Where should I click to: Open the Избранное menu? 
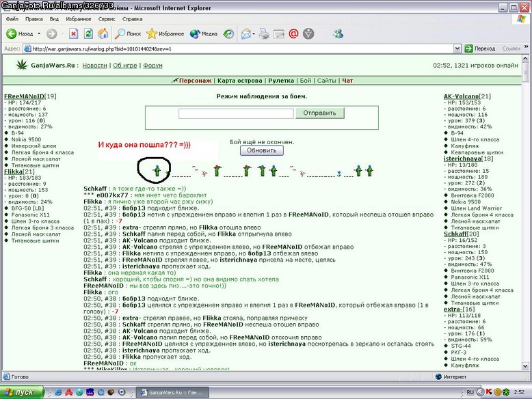(x=79, y=19)
